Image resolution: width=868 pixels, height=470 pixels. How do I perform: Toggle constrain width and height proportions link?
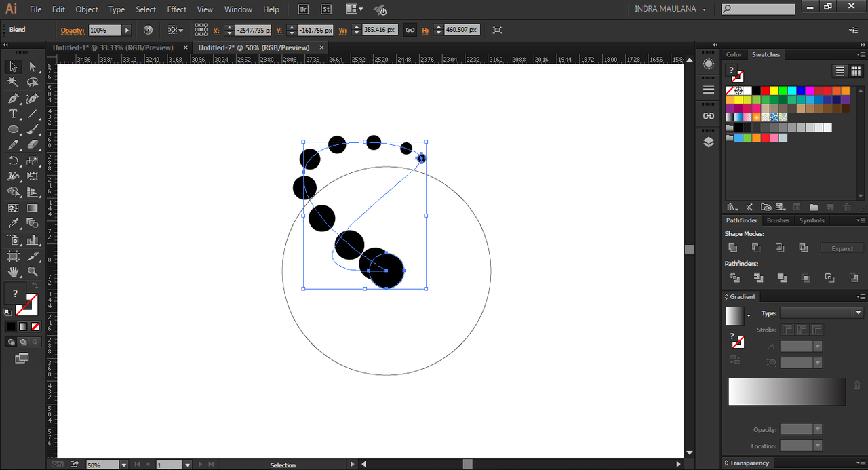[410, 30]
